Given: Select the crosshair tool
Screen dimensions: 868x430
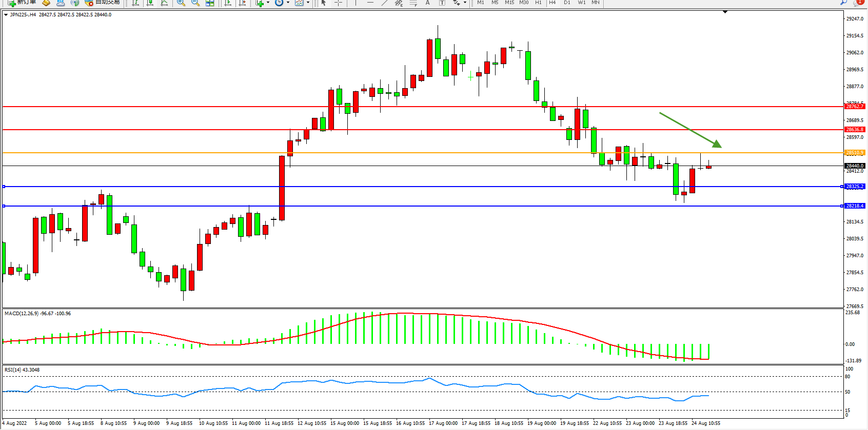Looking at the screenshot, I should 338,3.
